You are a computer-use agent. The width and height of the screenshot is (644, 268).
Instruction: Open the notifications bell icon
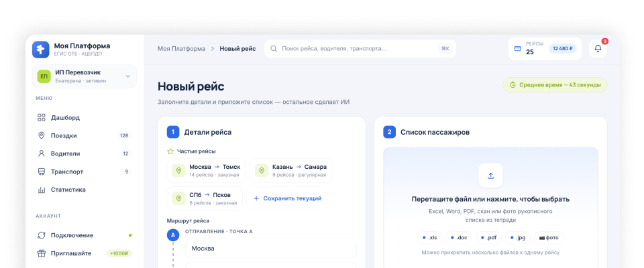pos(598,48)
